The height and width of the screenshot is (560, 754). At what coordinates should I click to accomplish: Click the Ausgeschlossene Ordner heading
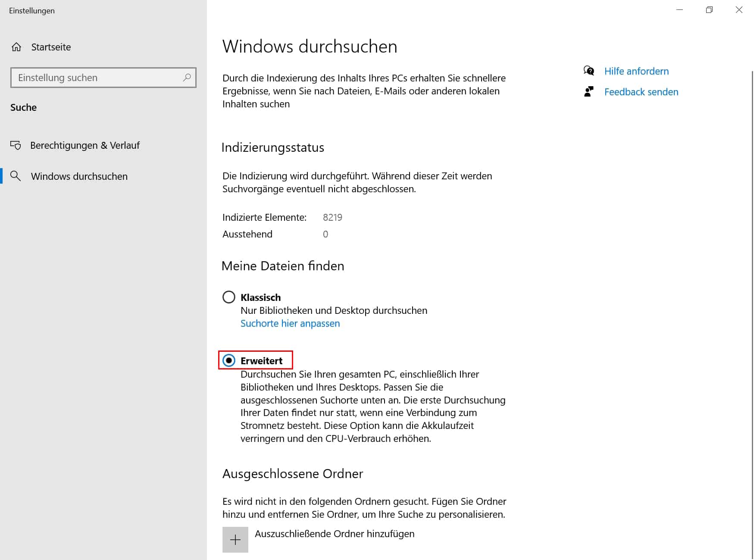[x=293, y=474]
